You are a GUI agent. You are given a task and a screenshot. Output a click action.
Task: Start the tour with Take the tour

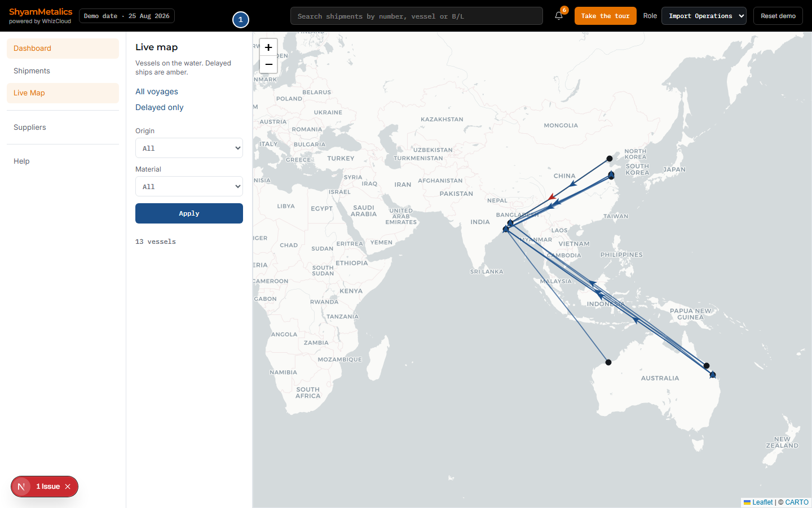tap(606, 16)
